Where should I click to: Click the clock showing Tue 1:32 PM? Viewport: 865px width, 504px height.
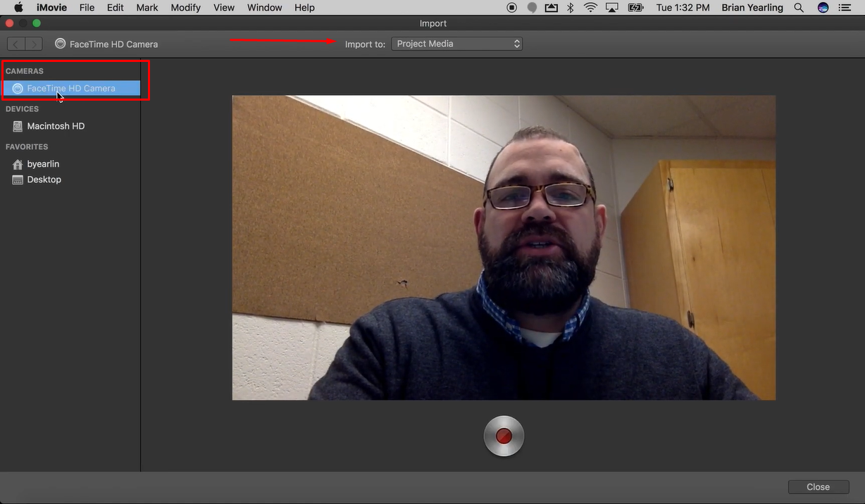click(x=682, y=8)
